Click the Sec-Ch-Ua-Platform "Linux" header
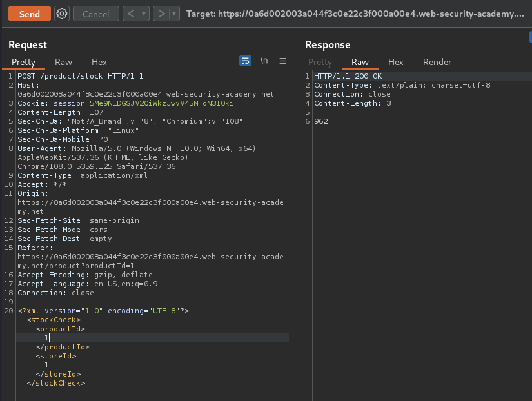Image resolution: width=532 pixels, height=401 pixels. (78, 130)
